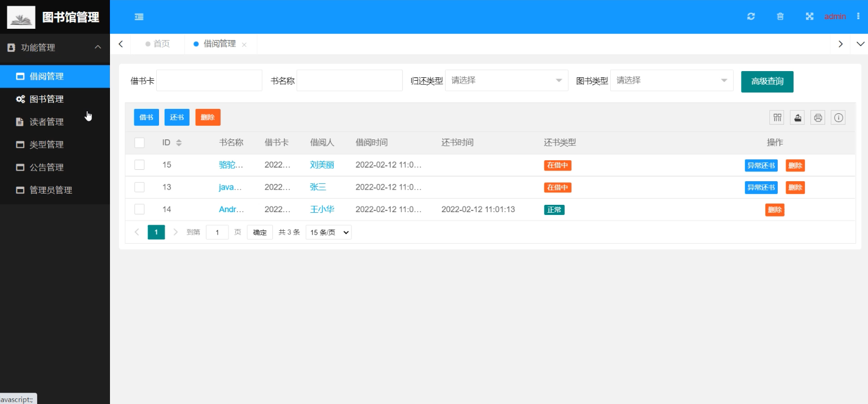Click the 共 3 条 total count text

(x=289, y=232)
